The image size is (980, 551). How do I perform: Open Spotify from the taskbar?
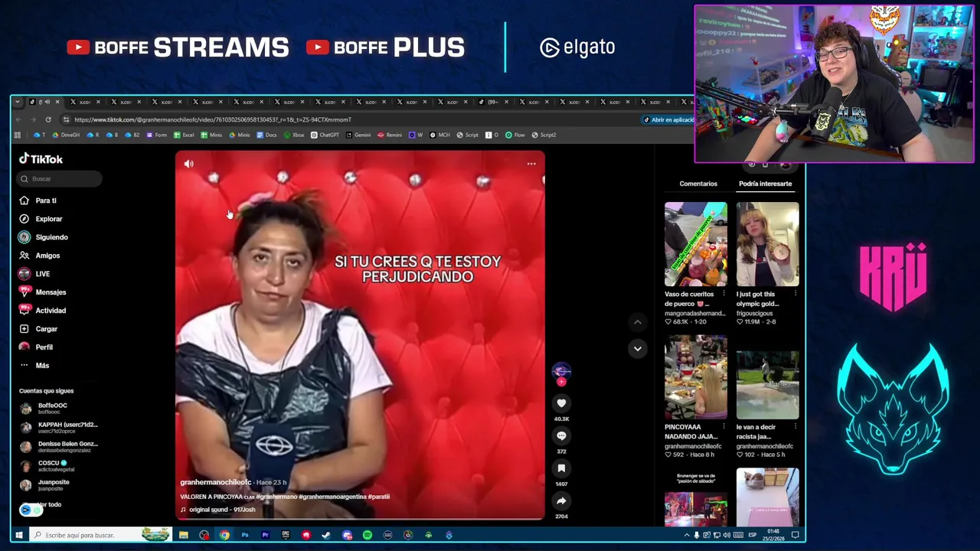pos(367,535)
